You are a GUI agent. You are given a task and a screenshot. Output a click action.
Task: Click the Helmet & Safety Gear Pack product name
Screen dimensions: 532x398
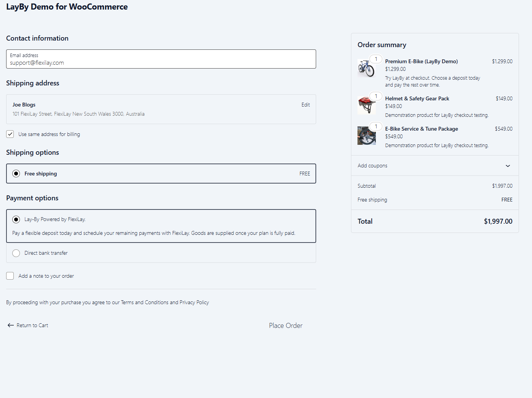[417, 98]
